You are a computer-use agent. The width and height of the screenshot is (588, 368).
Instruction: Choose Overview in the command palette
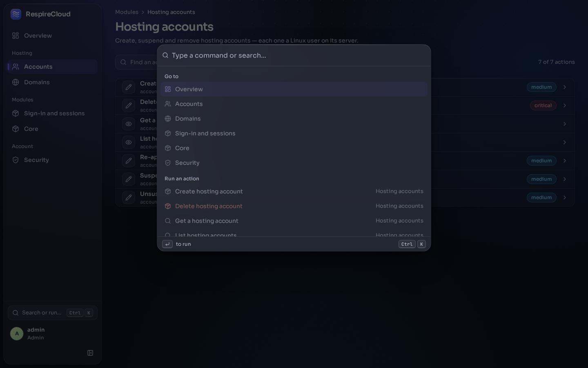(294, 89)
